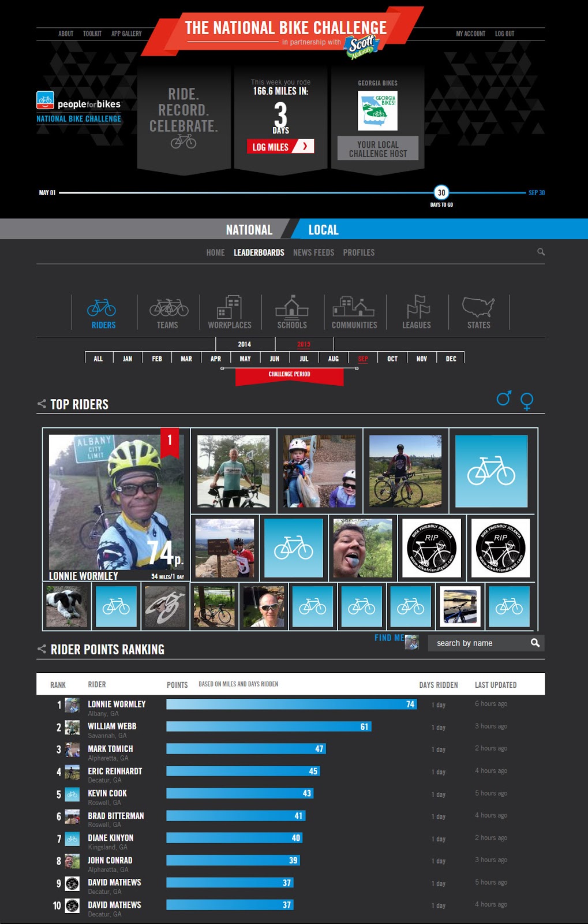
Task: Open the Georgia Bikes logo
Action: [x=377, y=111]
